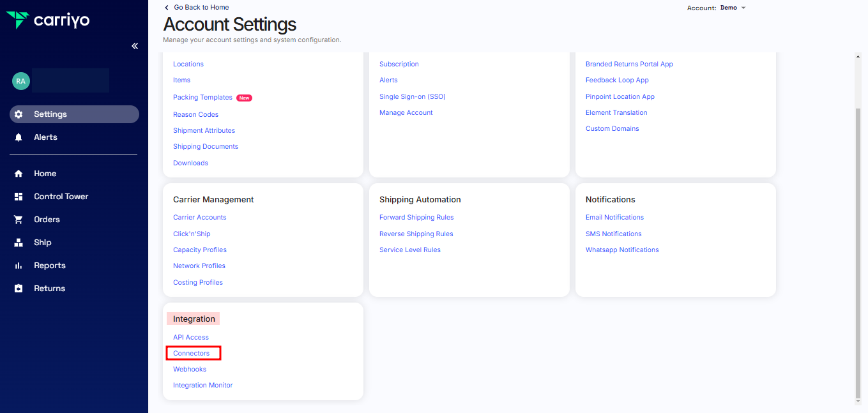
Task: Open Branded Returns Portal App link
Action: (629, 64)
